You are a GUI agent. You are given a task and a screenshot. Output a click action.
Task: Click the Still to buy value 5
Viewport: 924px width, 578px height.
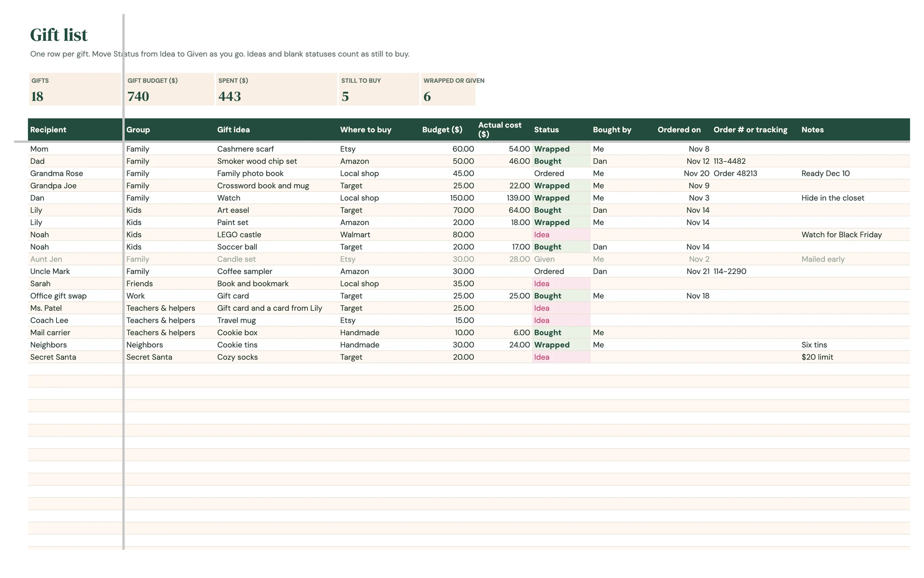click(345, 96)
